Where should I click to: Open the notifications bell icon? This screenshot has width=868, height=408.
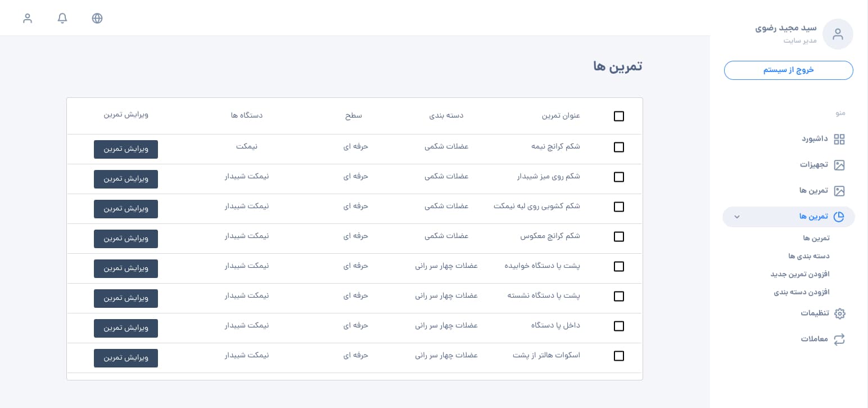coord(62,18)
